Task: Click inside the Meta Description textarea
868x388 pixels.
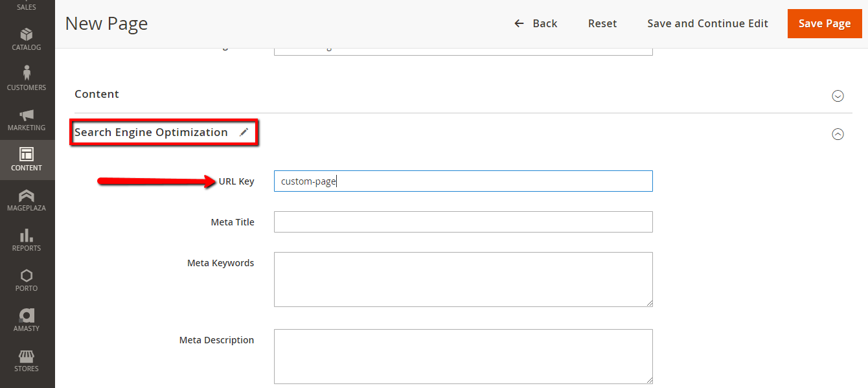Action: tap(463, 356)
